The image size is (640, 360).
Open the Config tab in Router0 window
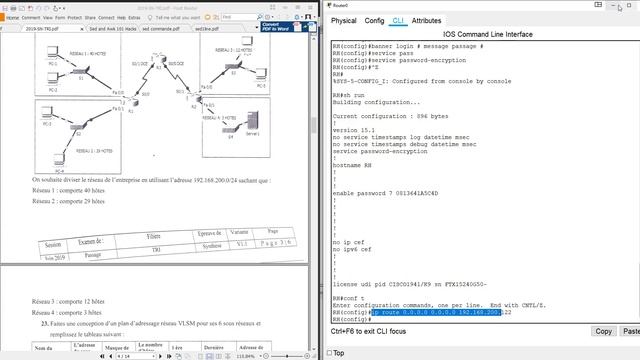click(374, 20)
